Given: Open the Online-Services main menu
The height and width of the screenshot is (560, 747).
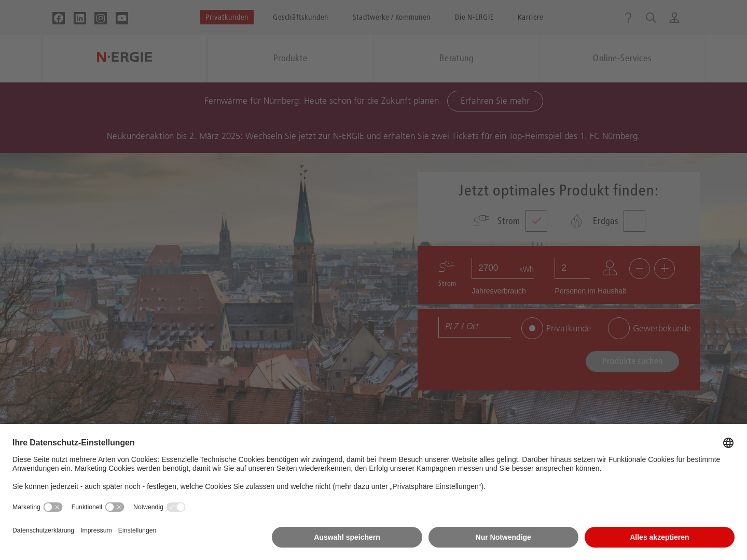Looking at the screenshot, I should (622, 59).
